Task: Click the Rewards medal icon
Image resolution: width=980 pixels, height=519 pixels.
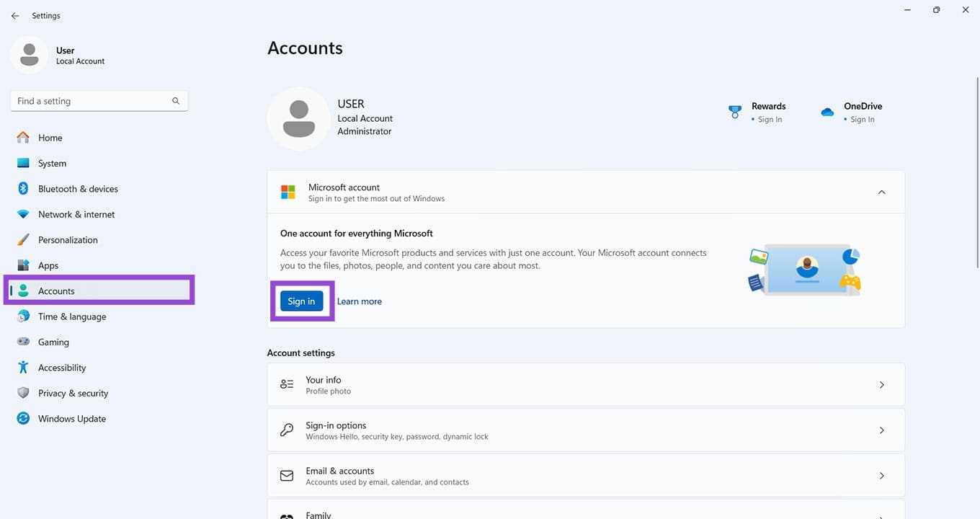Action: [x=735, y=112]
